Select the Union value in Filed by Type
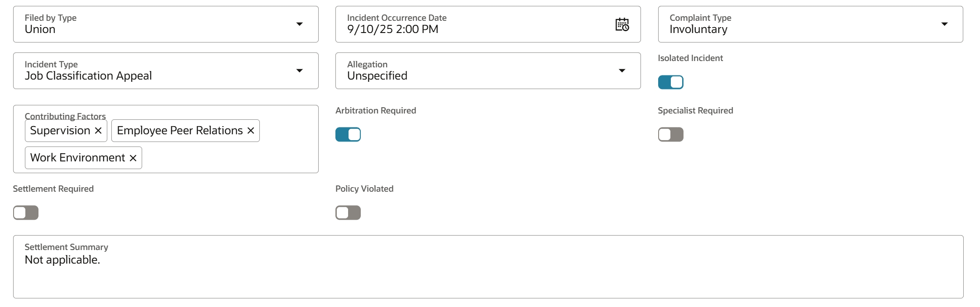This screenshot has width=980, height=307. tap(40, 29)
